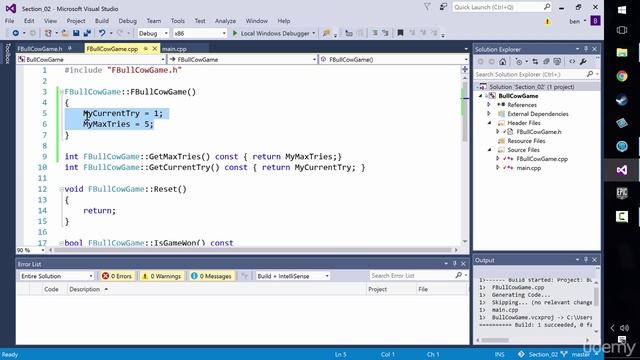Open the Debug menu
The height and width of the screenshot is (360, 640).
click(127, 21)
